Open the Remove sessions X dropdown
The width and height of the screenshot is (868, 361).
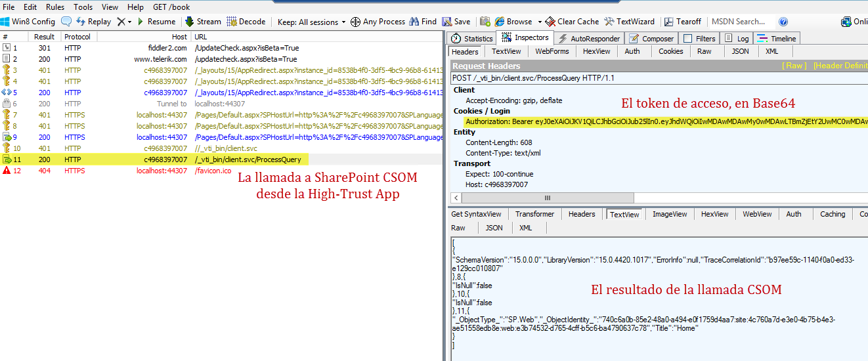124,22
